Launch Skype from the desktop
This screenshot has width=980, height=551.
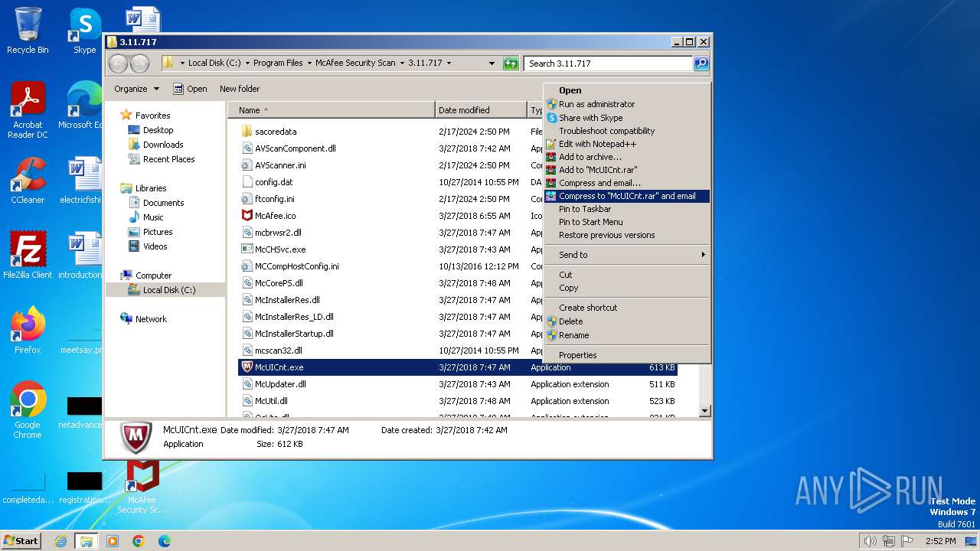coord(84,31)
